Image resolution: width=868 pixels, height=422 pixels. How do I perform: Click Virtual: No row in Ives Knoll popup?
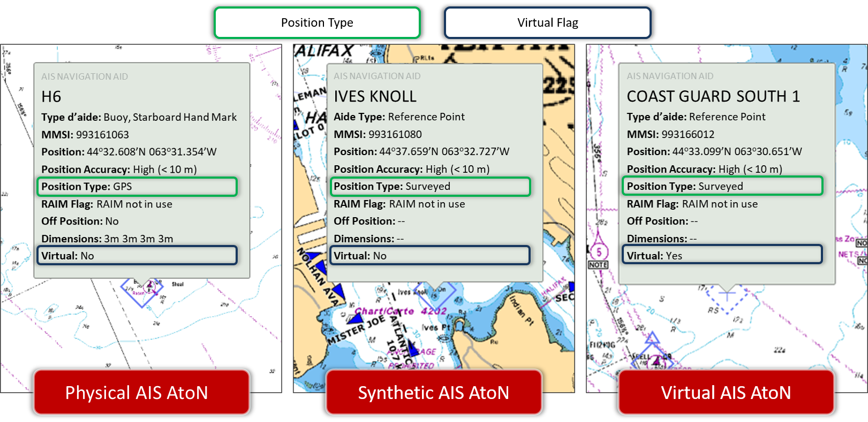(x=429, y=255)
